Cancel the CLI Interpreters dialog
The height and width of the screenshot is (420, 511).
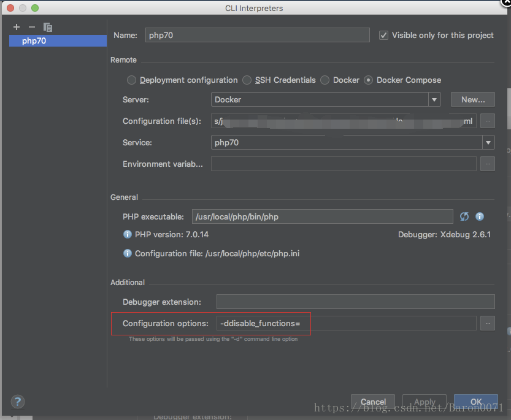click(x=372, y=402)
